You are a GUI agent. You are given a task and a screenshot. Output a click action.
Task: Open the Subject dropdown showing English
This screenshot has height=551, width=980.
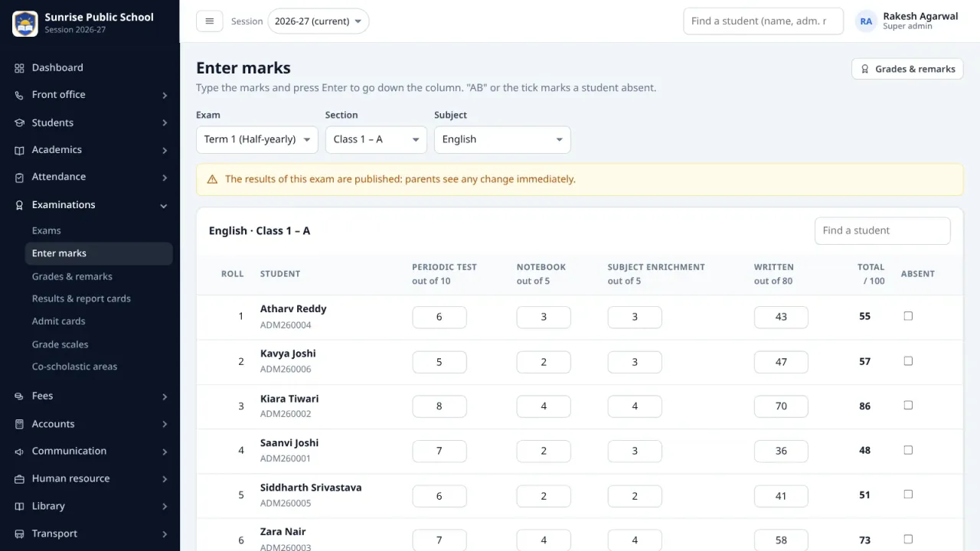(502, 139)
